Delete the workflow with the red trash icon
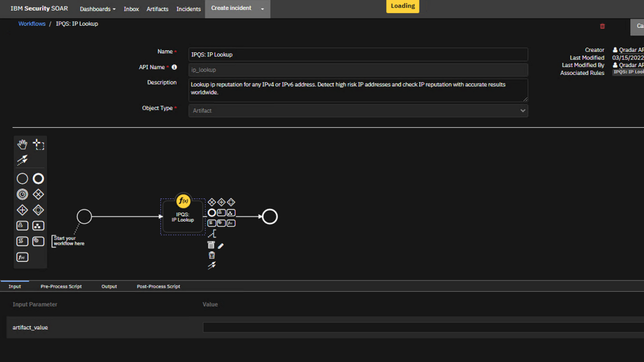The width and height of the screenshot is (644, 362). point(602,26)
